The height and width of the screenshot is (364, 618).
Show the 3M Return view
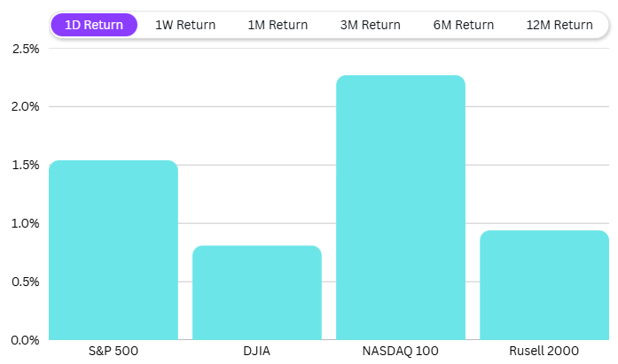coord(370,25)
